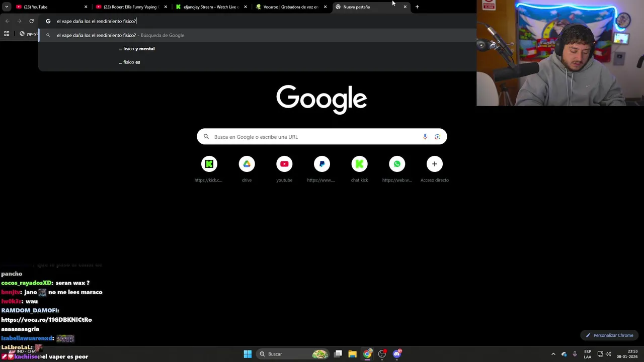Open volume speaker tray icon
644x362 pixels.
tap(608, 354)
